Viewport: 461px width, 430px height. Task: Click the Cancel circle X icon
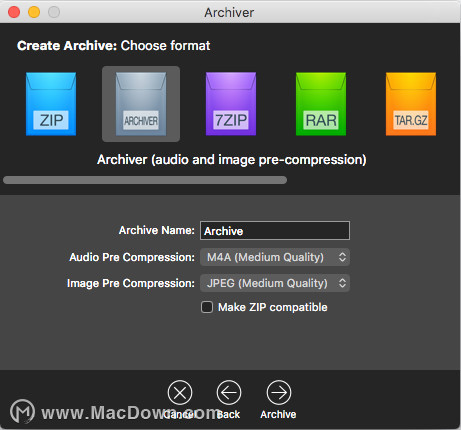180,393
